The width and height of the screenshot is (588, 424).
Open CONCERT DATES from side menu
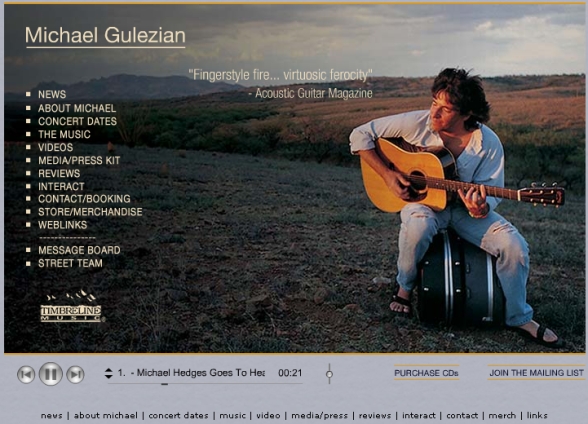tap(77, 121)
